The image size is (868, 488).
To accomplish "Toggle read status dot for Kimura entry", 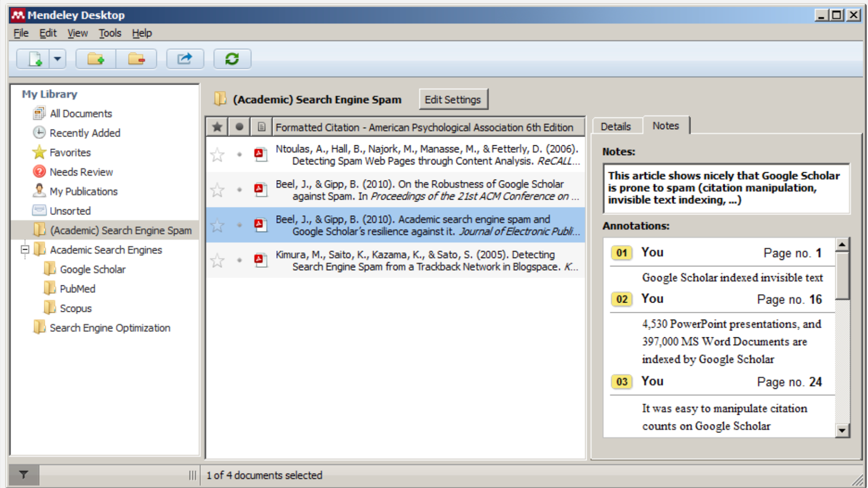I will (x=239, y=260).
